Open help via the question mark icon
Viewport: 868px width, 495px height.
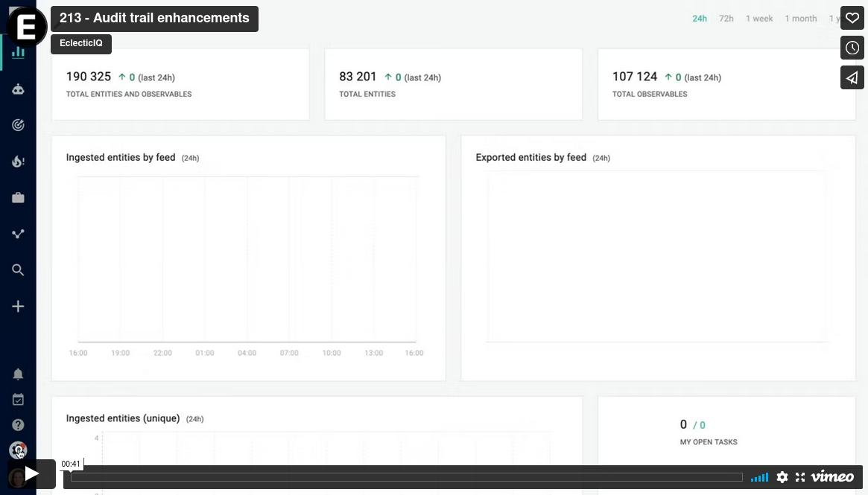point(18,424)
